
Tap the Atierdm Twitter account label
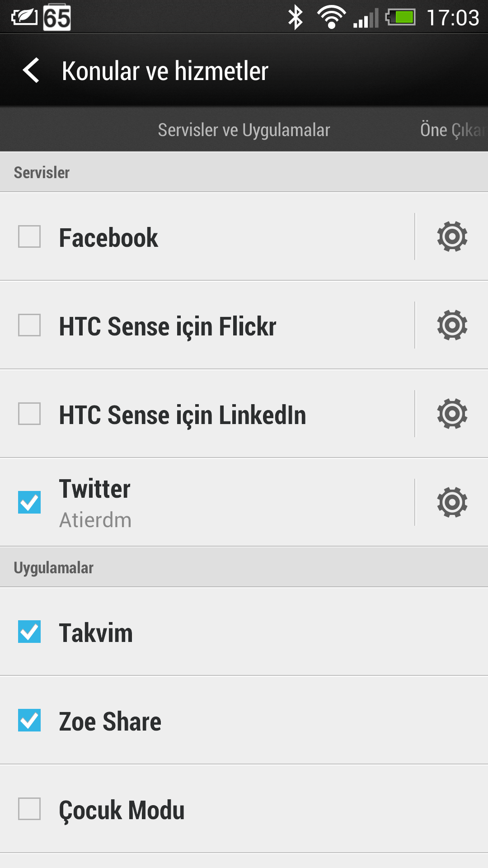point(95,520)
